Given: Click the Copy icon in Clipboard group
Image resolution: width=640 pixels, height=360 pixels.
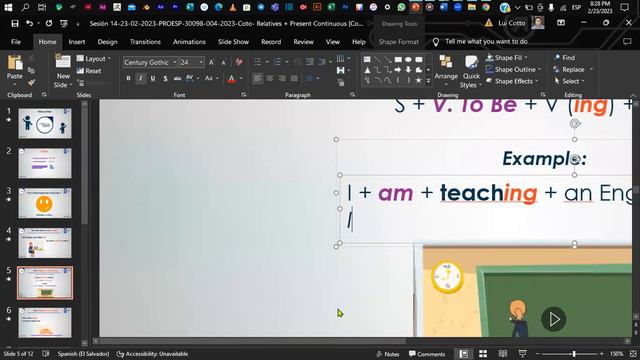Looking at the screenshot, I should pos(31,71).
